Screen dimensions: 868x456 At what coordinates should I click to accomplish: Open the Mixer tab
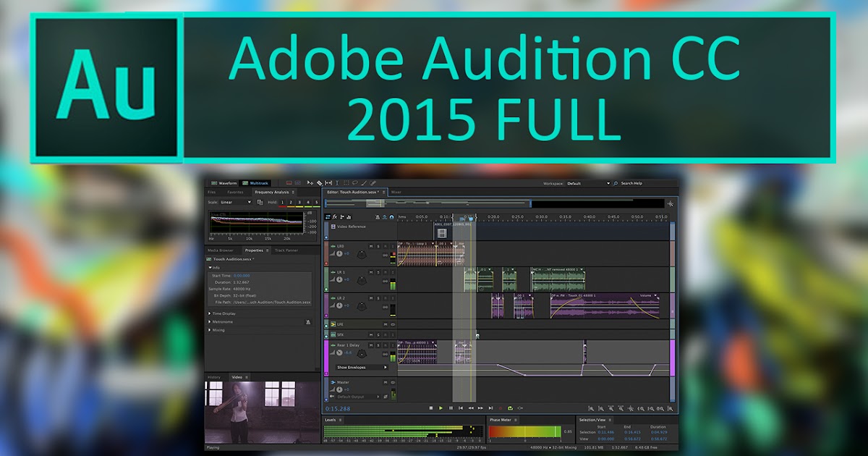coord(398,192)
